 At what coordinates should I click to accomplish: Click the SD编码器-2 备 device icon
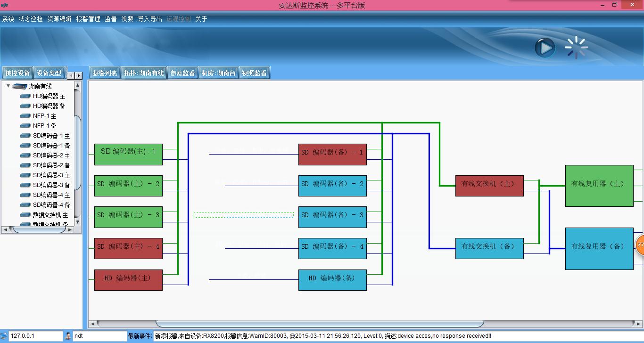point(25,165)
